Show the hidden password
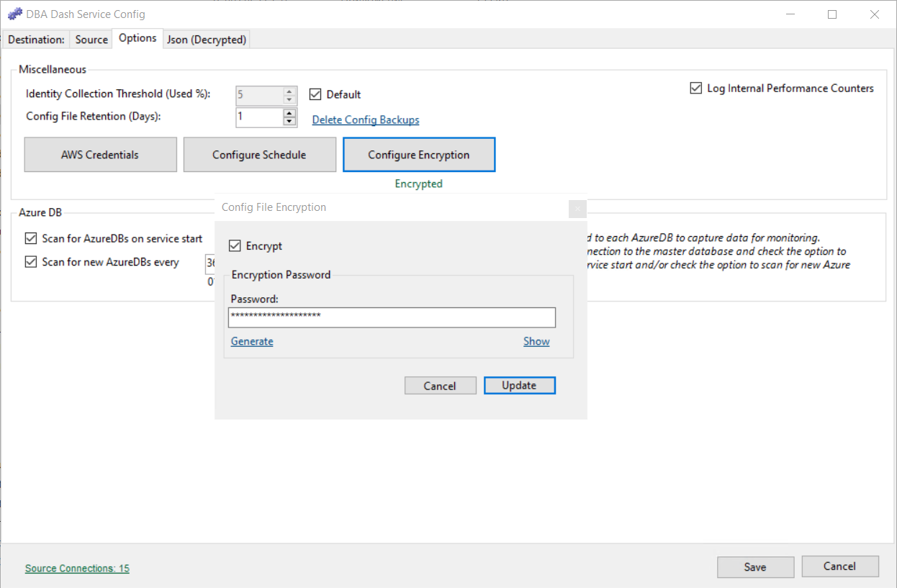The width and height of the screenshot is (897, 588). (x=536, y=340)
